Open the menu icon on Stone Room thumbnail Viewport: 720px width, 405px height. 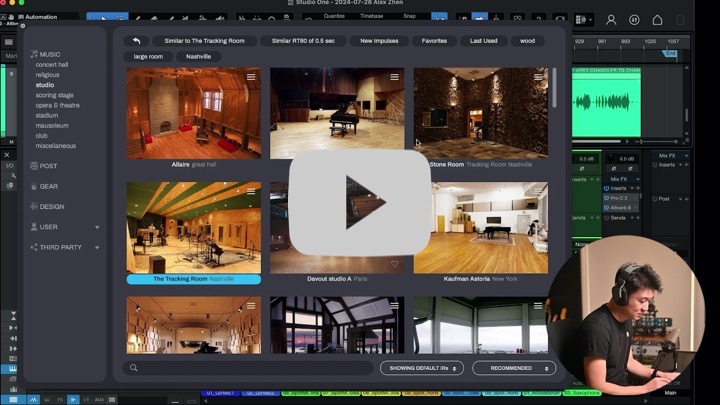(538, 77)
